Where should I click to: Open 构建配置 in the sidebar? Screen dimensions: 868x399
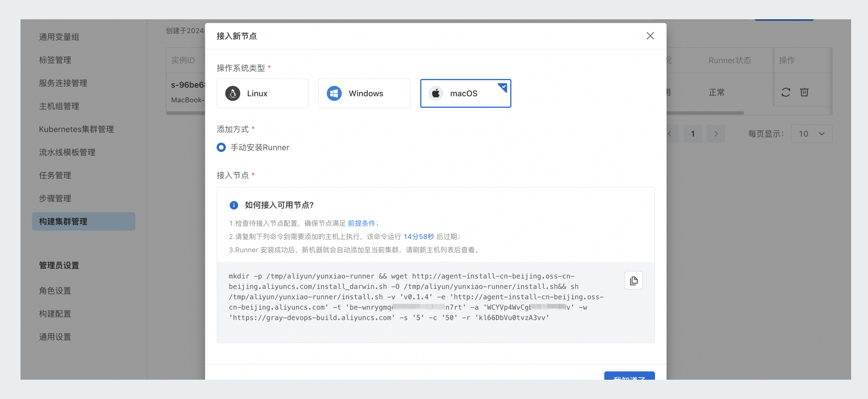[x=55, y=314]
